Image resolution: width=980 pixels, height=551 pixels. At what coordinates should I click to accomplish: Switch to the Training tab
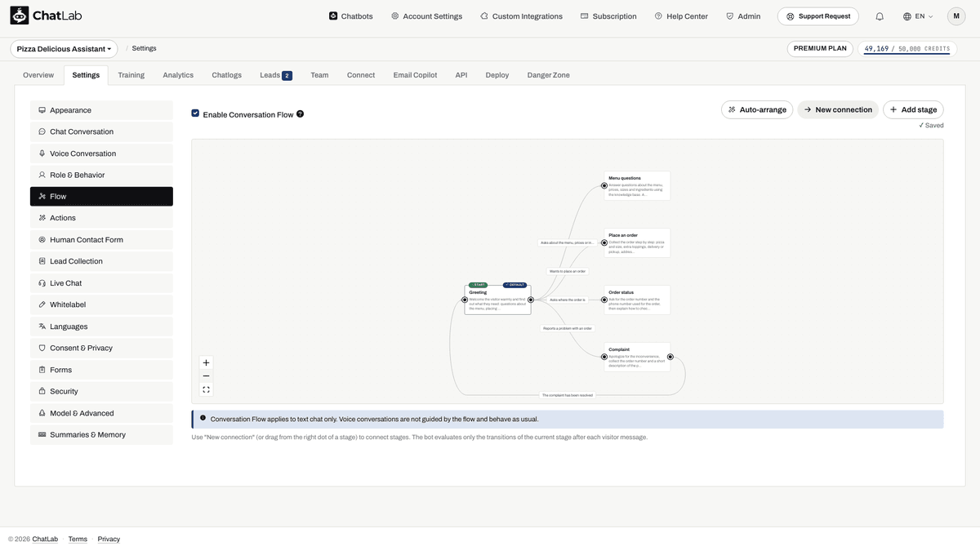tap(131, 75)
